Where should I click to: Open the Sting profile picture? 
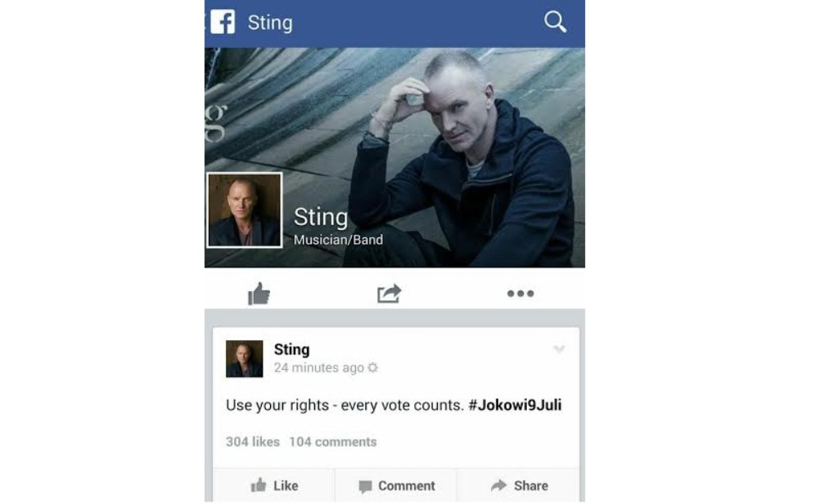pos(244,210)
